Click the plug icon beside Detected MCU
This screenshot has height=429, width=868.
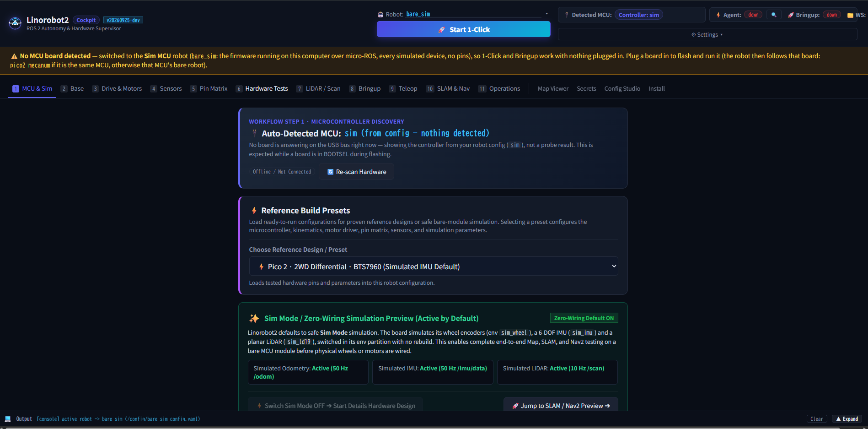coord(567,15)
